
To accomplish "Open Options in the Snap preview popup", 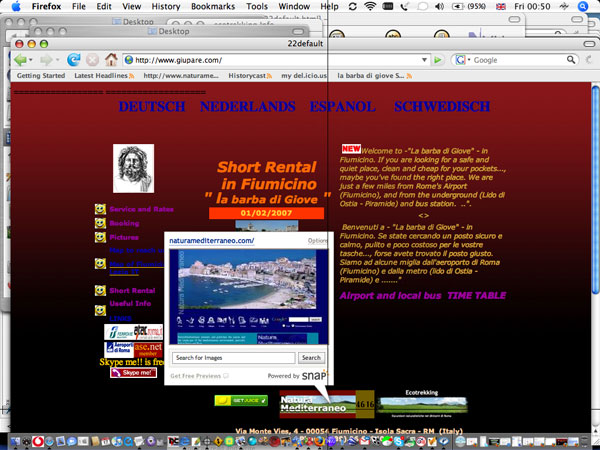I will (x=318, y=241).
